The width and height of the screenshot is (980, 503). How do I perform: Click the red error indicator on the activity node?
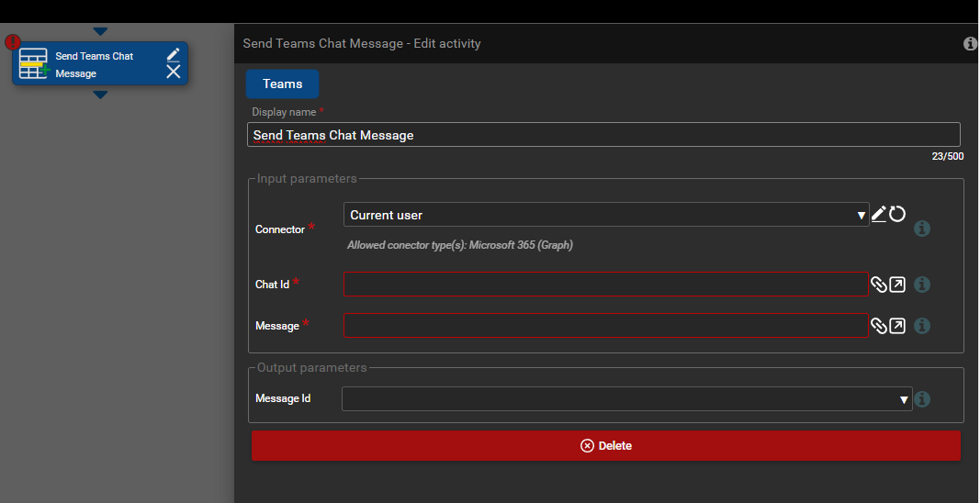tap(13, 42)
